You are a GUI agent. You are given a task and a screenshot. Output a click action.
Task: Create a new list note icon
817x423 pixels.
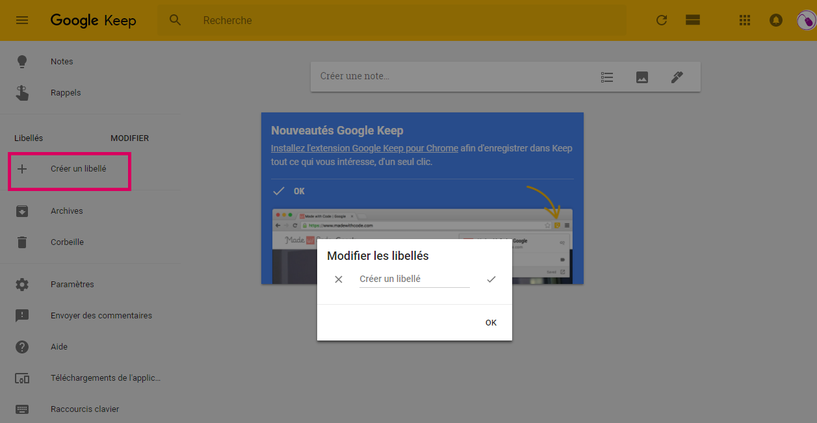point(607,77)
